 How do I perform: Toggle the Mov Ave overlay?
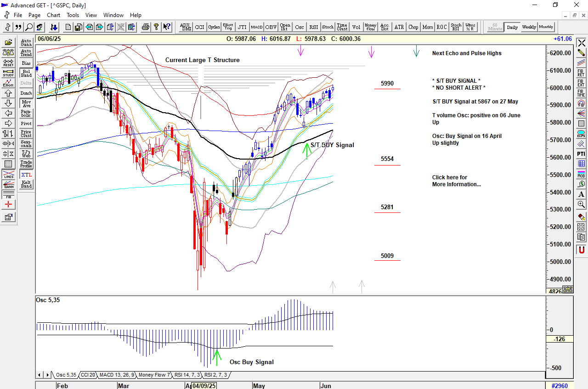tap(26, 103)
